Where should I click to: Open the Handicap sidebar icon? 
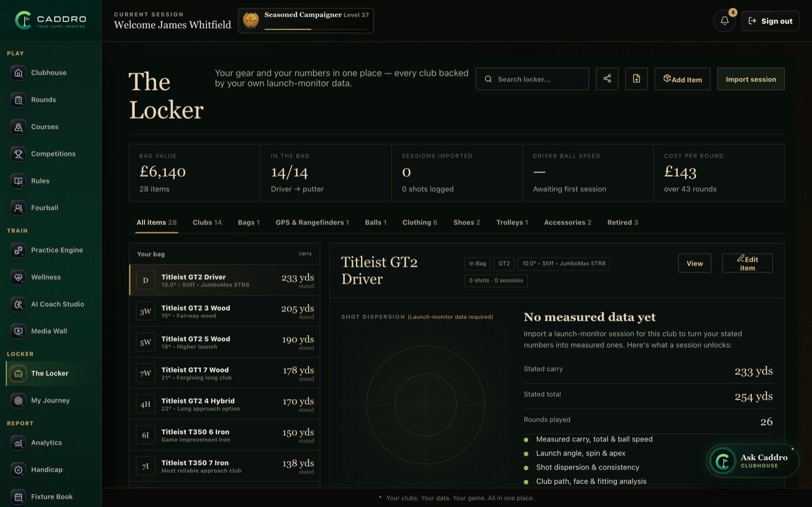pos(18,470)
